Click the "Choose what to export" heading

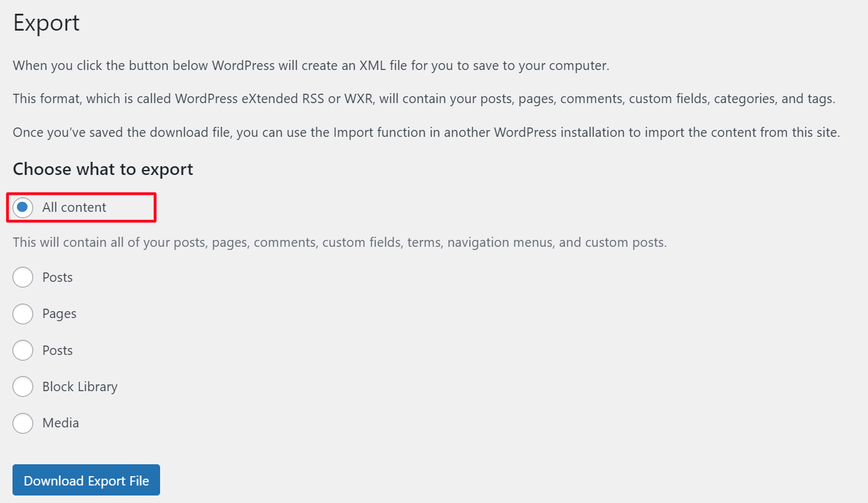pyautogui.click(x=103, y=169)
